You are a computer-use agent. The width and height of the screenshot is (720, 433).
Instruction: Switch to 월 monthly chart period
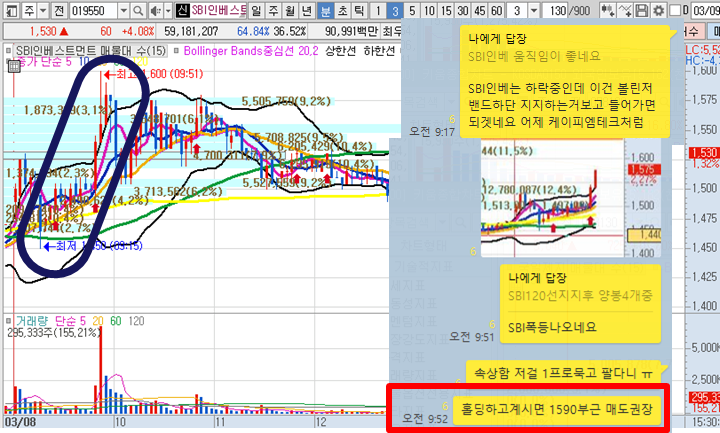(290, 10)
